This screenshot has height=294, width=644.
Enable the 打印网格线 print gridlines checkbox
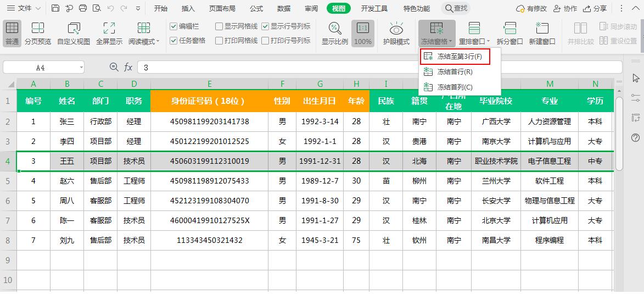[219, 41]
